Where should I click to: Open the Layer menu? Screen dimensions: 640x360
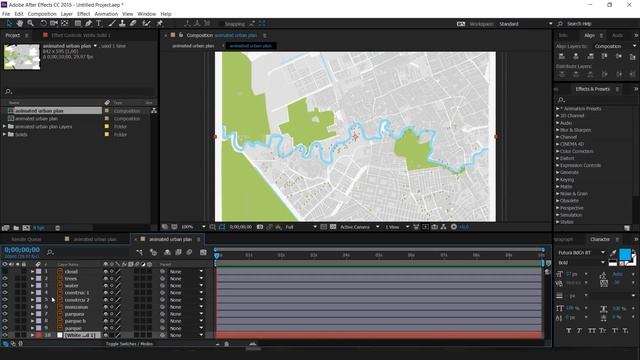coord(67,14)
